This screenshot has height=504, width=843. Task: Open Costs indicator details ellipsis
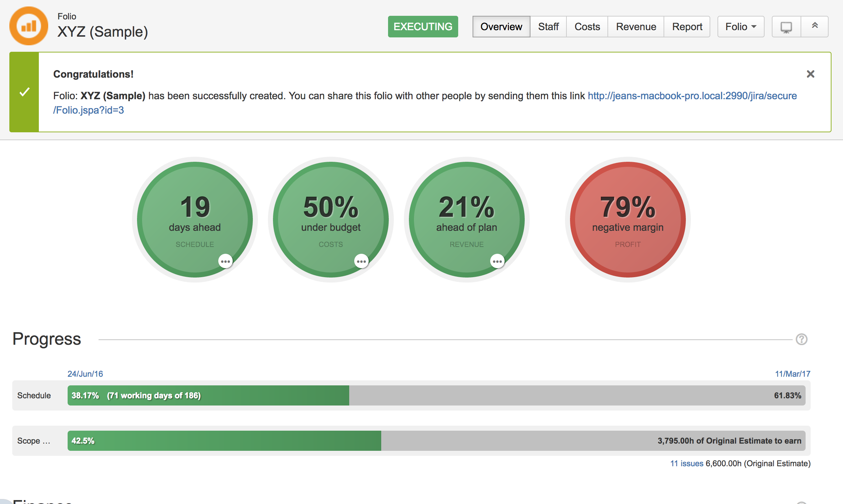click(x=361, y=261)
